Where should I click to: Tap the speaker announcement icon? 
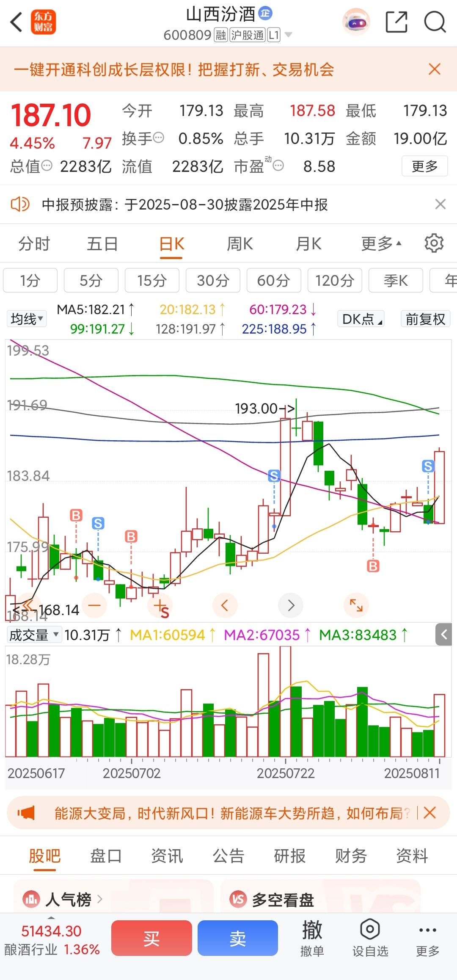coord(20,204)
